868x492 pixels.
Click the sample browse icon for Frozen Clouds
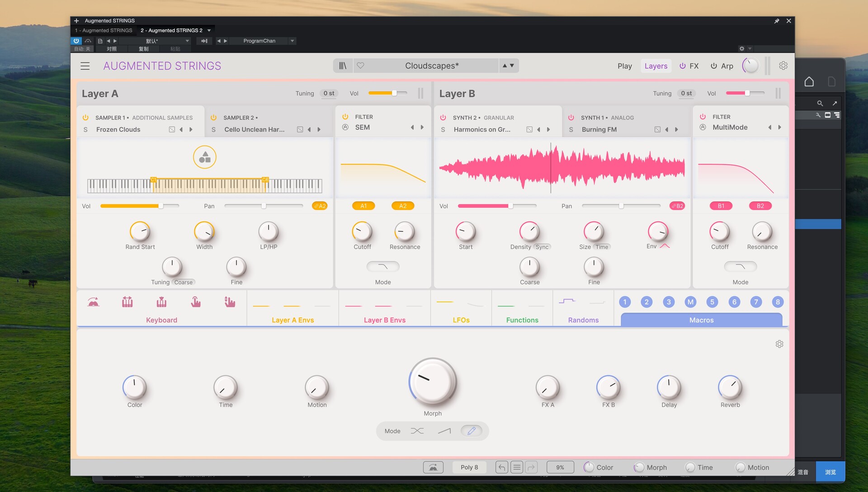172,129
